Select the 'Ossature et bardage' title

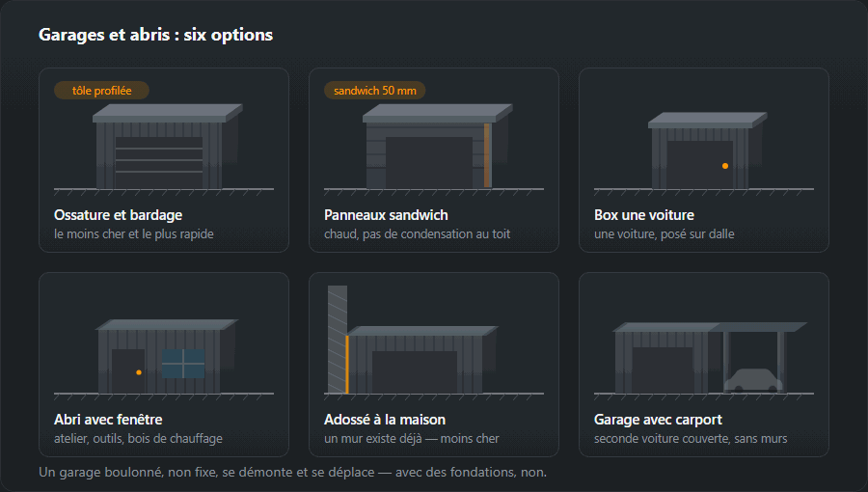point(118,215)
